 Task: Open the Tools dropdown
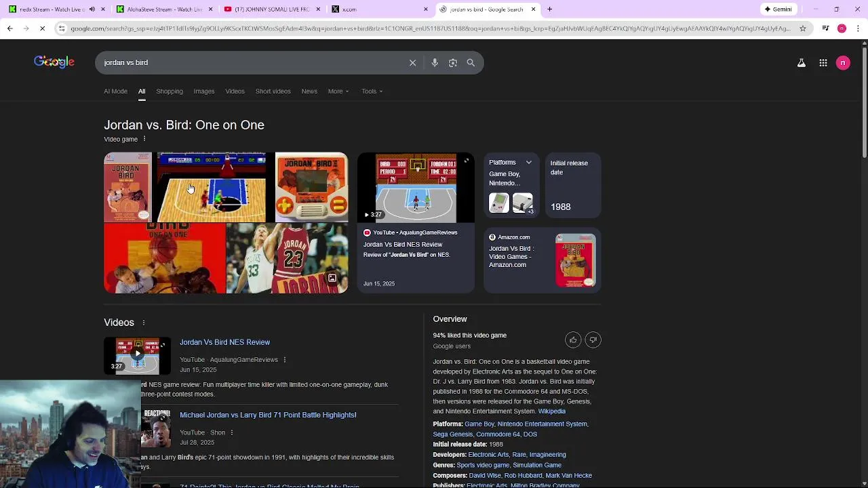coord(372,91)
